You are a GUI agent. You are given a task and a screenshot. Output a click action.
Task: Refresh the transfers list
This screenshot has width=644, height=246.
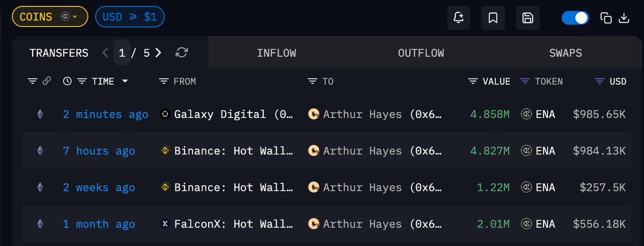point(182,53)
